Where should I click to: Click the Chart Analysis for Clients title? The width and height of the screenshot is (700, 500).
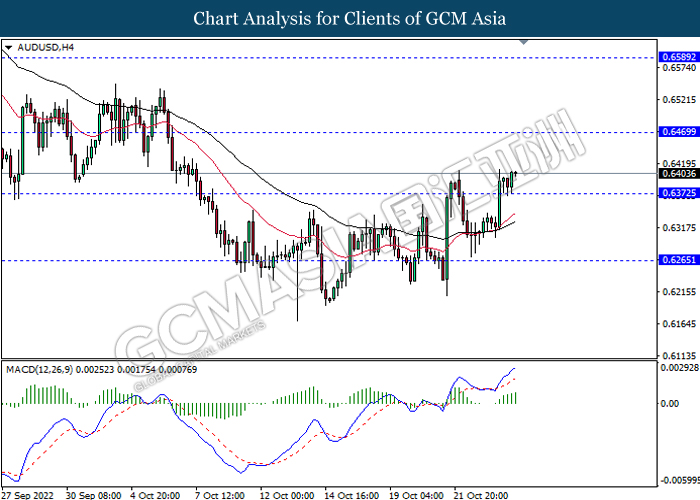click(350, 19)
